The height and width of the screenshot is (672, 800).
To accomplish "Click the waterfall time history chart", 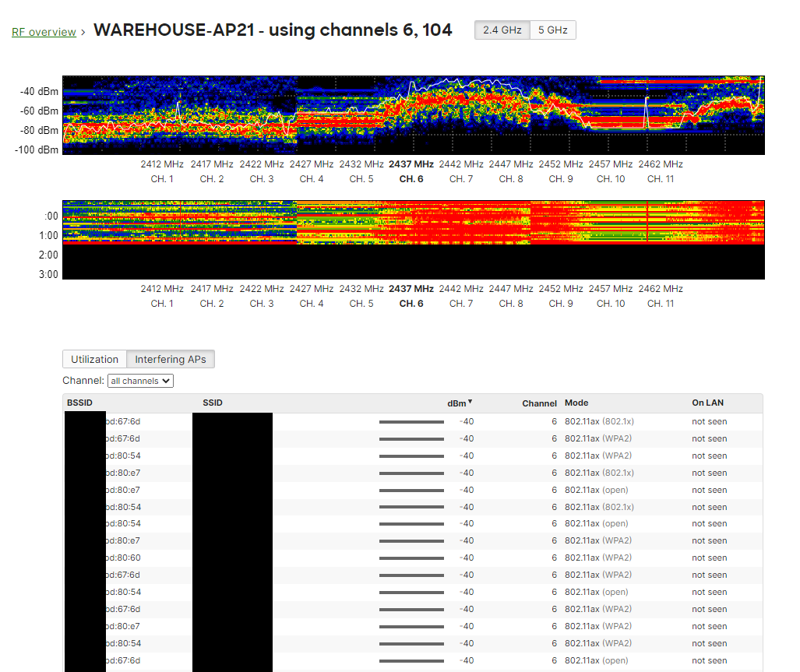I will click(413, 239).
